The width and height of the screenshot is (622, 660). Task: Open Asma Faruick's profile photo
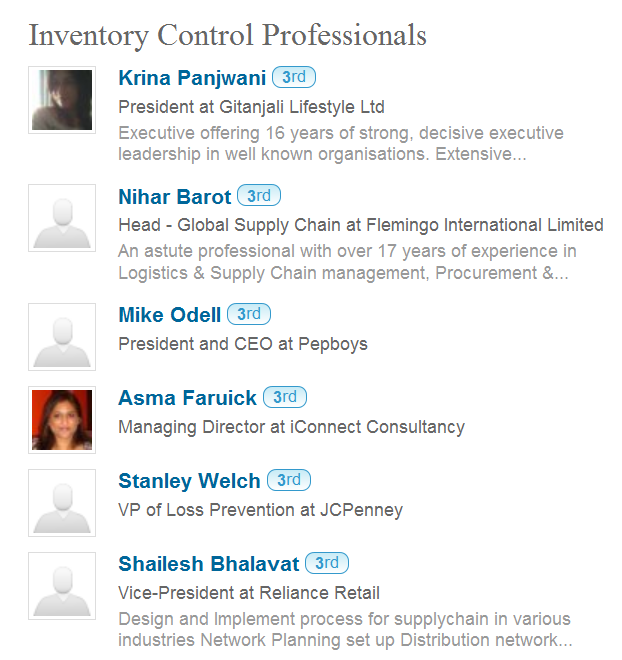click(62, 420)
